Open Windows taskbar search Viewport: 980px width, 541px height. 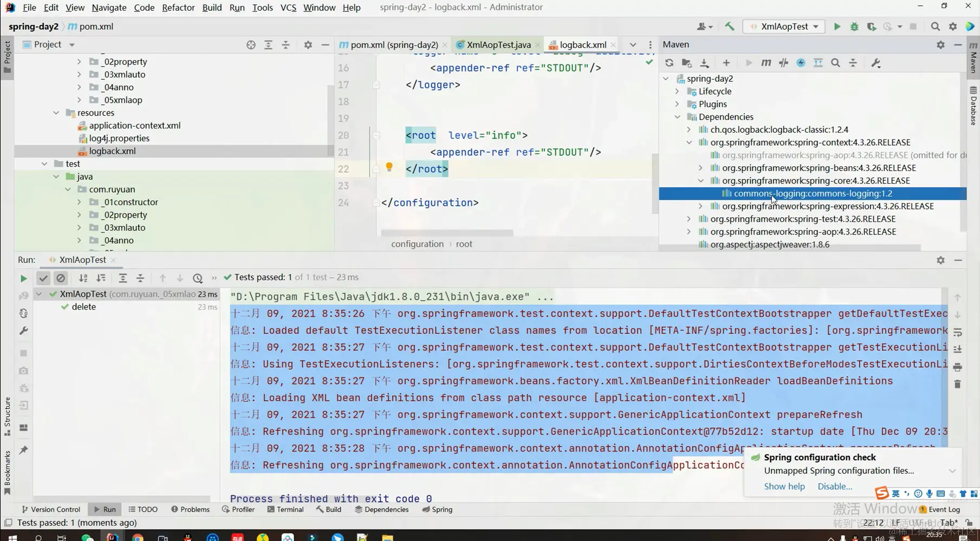[38, 537]
